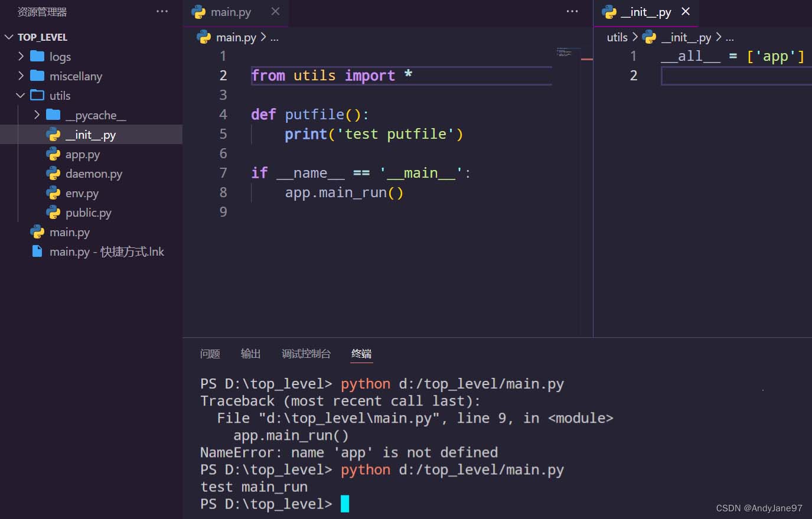The width and height of the screenshot is (812, 519).
Task: Click the left breadcrumb trailing ellipsis
Action: pyautogui.click(x=275, y=38)
